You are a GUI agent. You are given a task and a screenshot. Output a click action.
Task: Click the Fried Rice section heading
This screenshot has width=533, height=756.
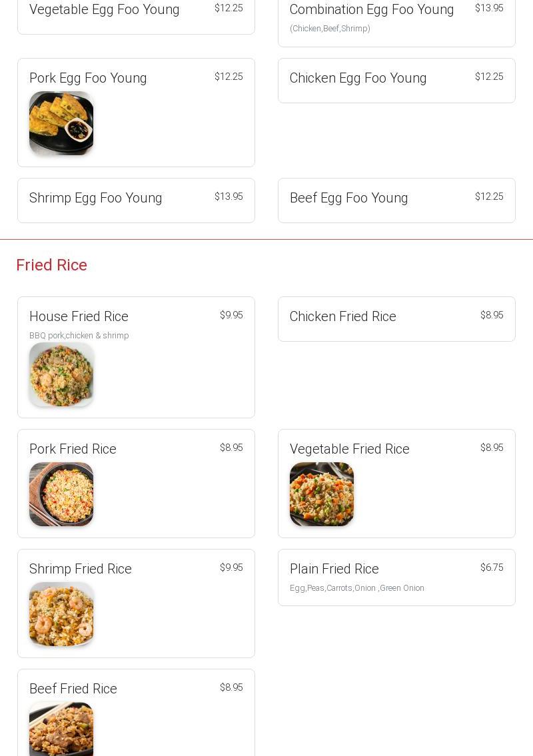tap(52, 265)
